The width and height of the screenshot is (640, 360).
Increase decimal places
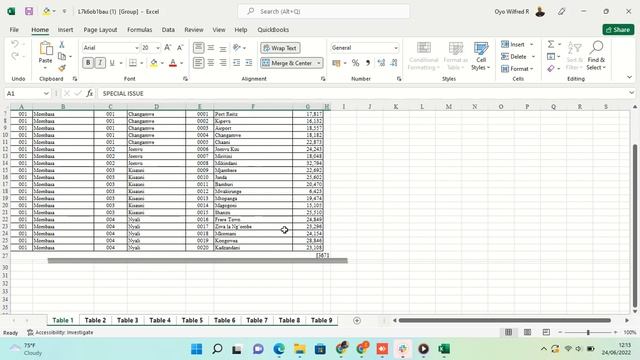pyautogui.click(x=381, y=63)
